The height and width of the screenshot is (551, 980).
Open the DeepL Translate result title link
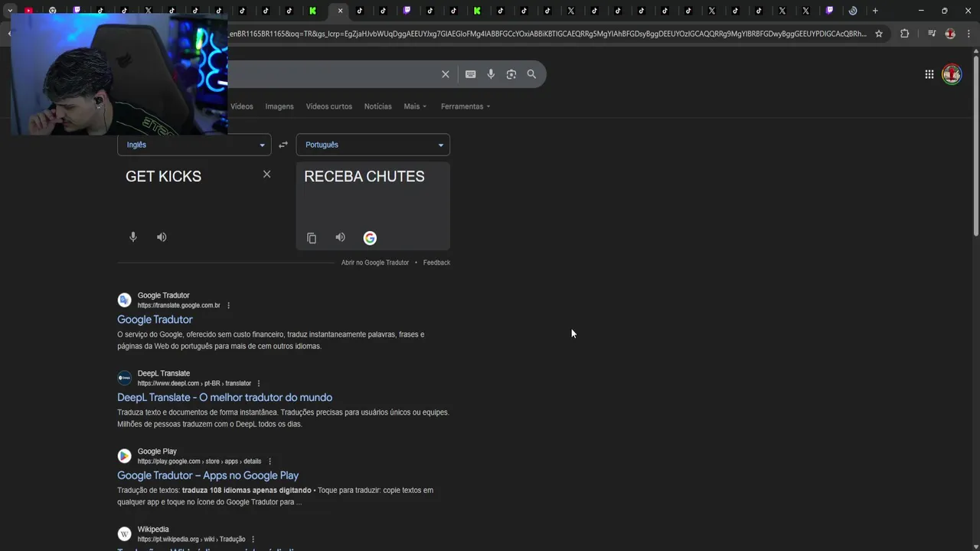(x=224, y=397)
